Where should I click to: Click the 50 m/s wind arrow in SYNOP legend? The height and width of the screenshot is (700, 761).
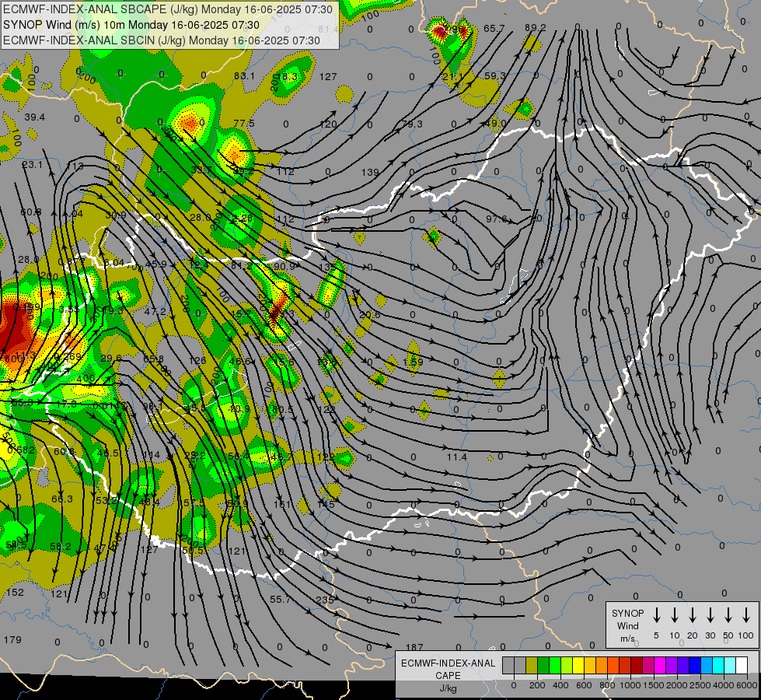[728, 615]
